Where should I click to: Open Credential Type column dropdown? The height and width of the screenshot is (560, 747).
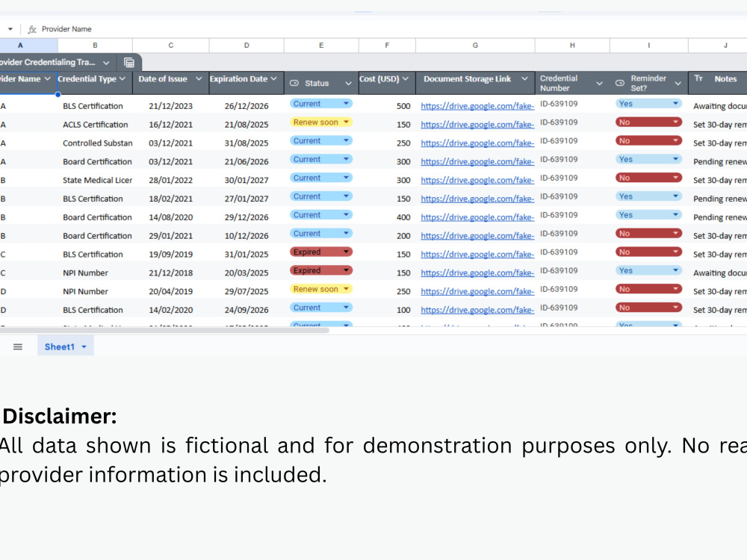click(x=123, y=78)
